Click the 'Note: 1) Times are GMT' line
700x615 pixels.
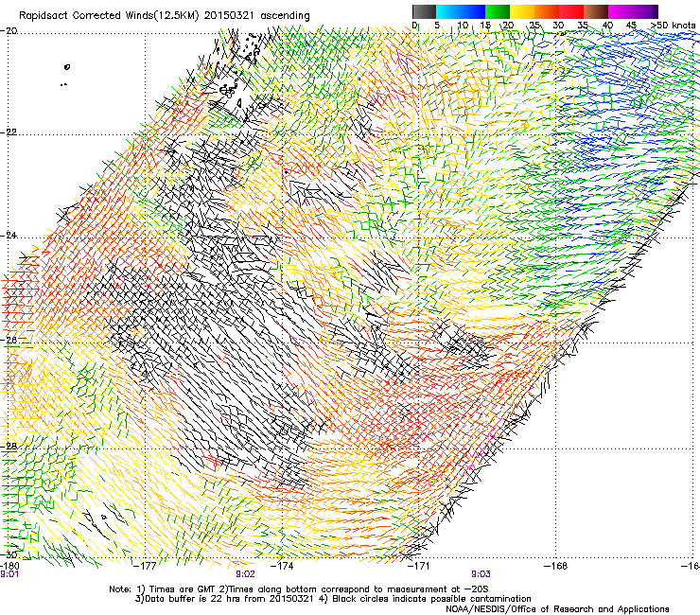(299, 589)
